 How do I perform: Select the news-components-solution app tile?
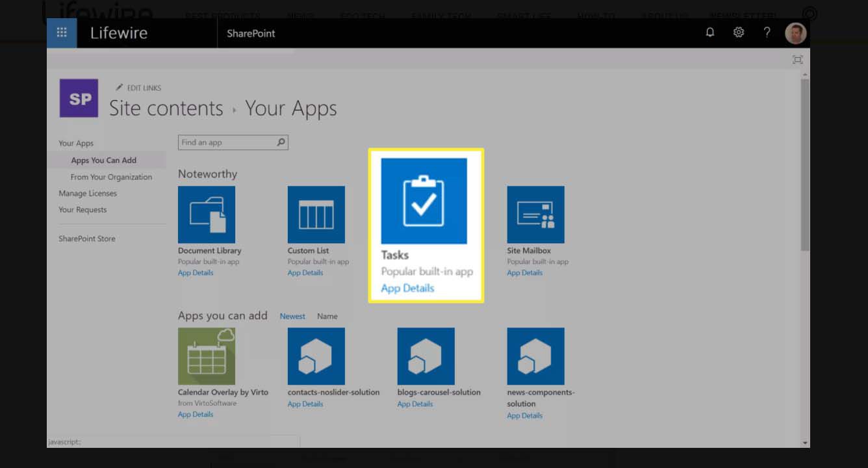pos(536,356)
